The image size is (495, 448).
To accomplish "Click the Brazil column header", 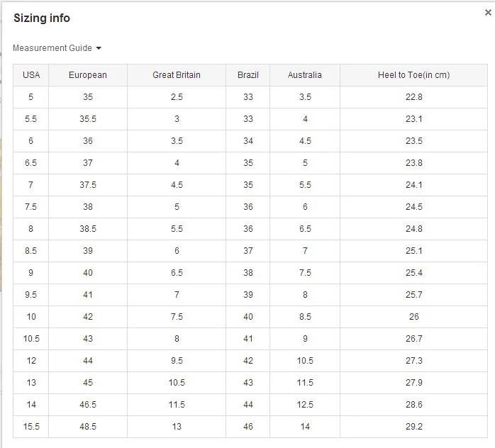I will 248,75.
